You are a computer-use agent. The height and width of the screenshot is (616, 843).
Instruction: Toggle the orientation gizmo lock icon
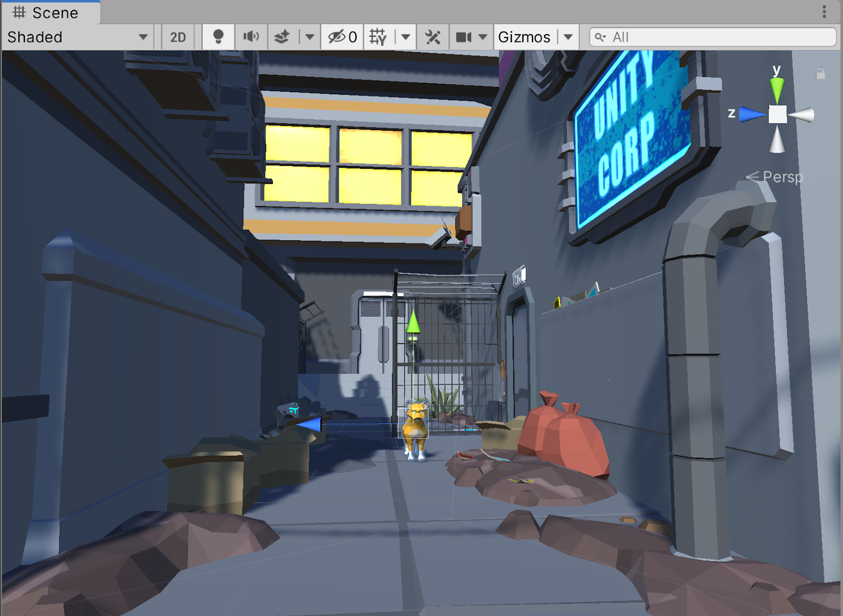(x=820, y=74)
